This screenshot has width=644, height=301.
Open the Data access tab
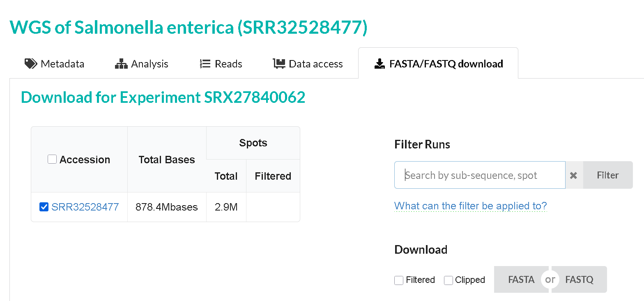pyautogui.click(x=308, y=64)
